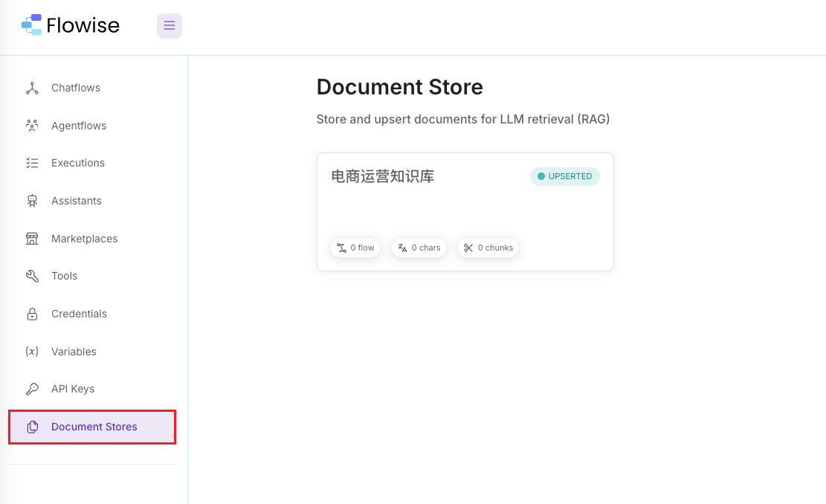Click the Tools wrench icon
Image resolution: width=826 pixels, height=504 pixels.
[32, 277]
